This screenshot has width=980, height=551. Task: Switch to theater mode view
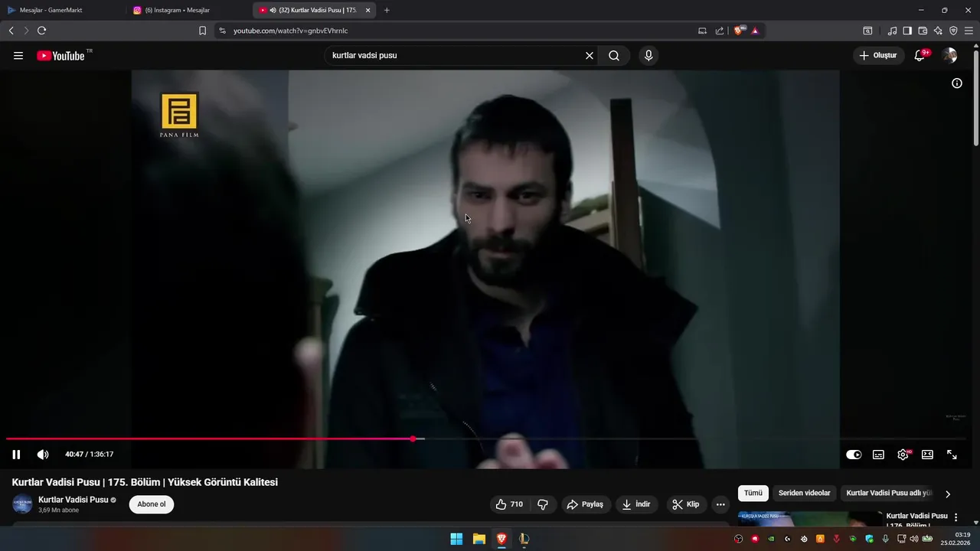(x=927, y=455)
